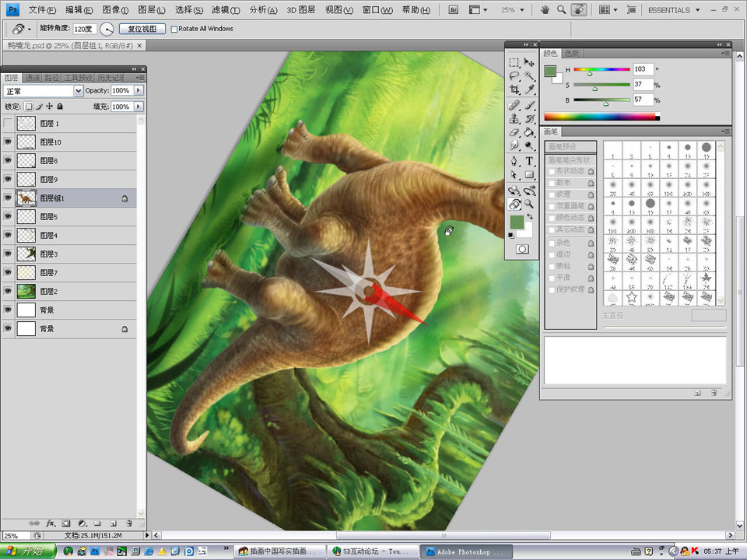747x560 pixels.
Task: Hide the 图层10 layer
Action: 8,142
